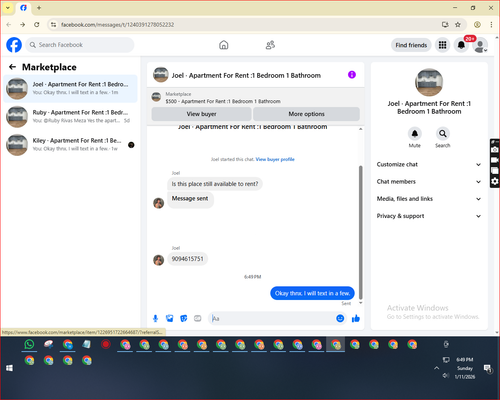Click the red record taskbar icon
This screenshot has width=500, height=400.
106,344
